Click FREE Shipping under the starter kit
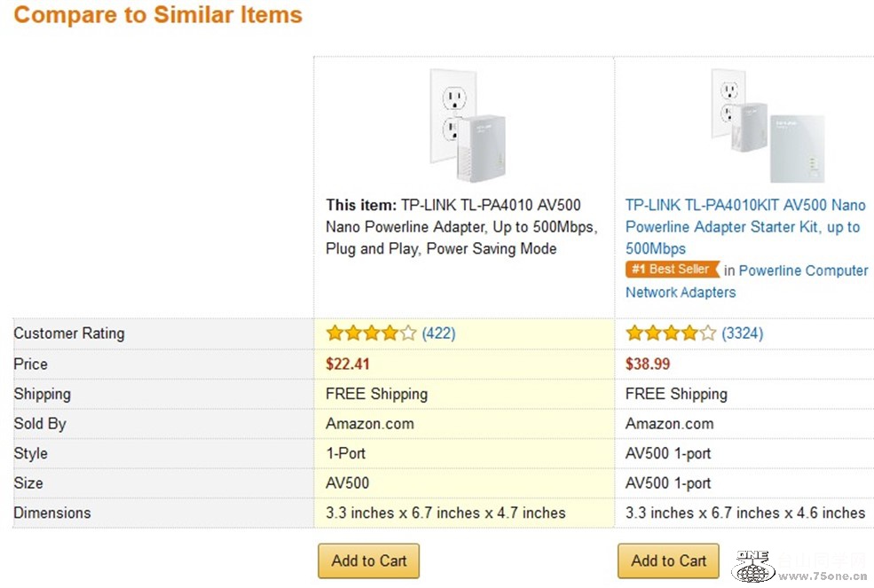874x588 pixels. point(676,394)
